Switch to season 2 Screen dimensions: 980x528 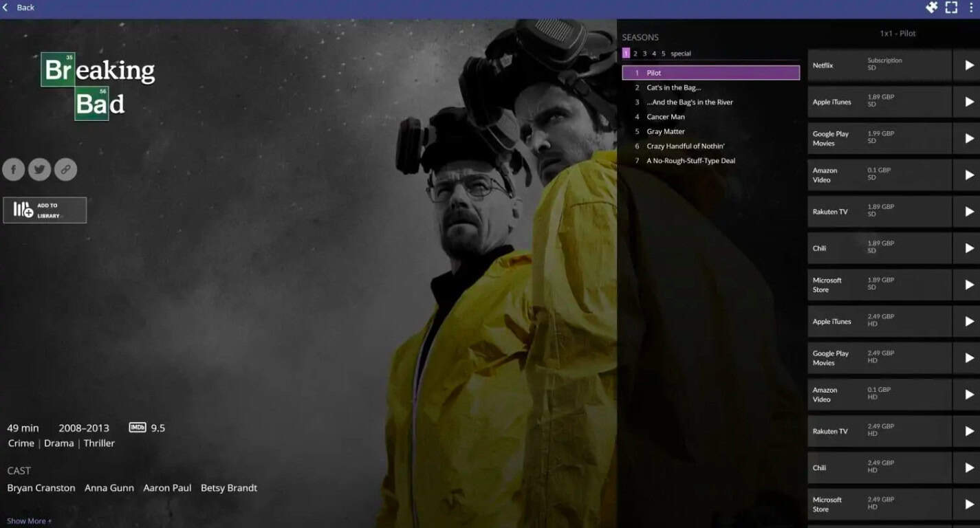click(635, 54)
